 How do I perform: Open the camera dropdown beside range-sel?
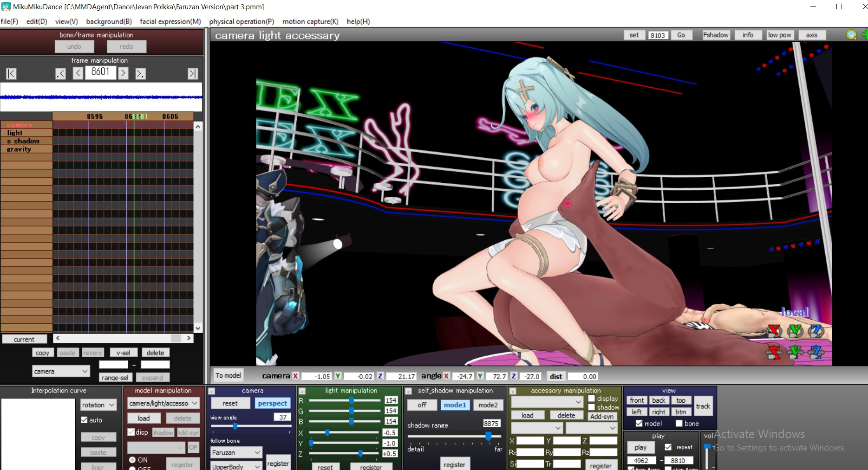click(61, 371)
